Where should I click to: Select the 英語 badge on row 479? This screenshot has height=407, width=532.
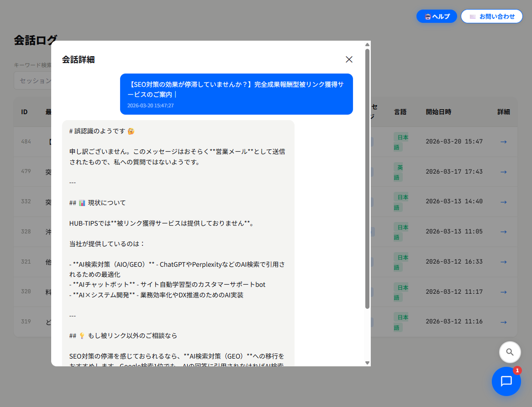[400, 172]
